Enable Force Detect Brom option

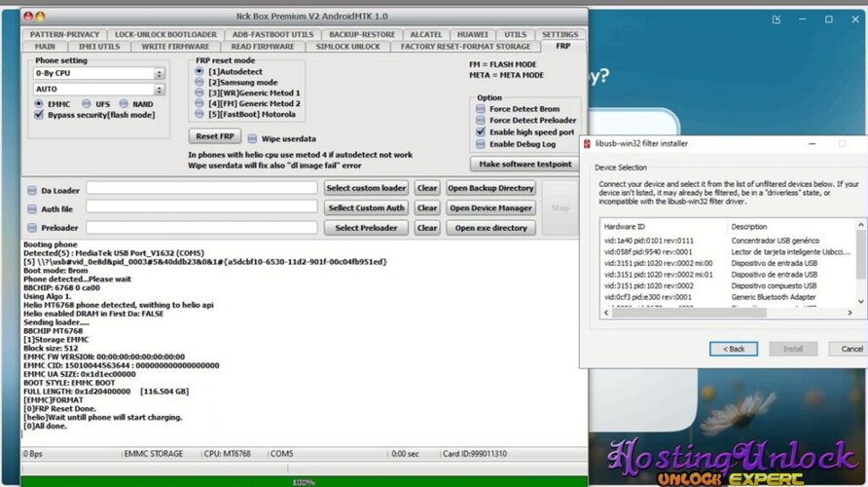coord(481,108)
